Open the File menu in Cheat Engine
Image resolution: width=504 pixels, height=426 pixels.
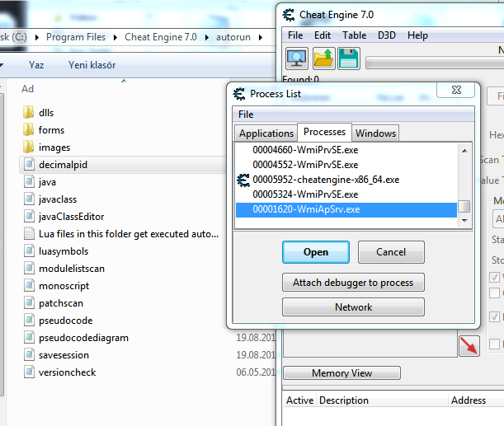point(295,35)
